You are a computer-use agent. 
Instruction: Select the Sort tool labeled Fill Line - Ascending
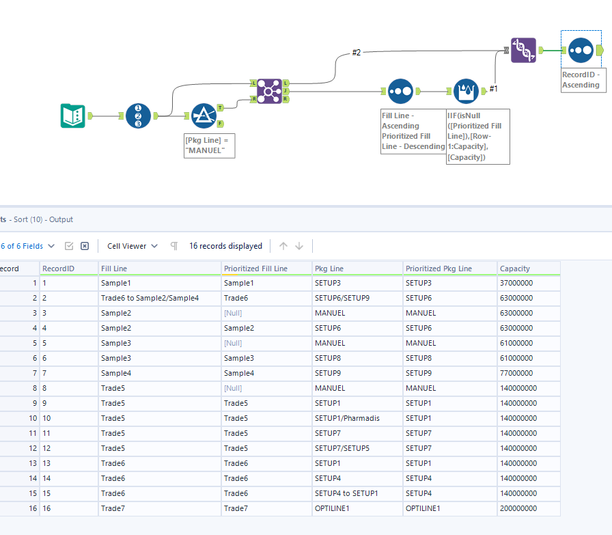pyautogui.click(x=400, y=91)
